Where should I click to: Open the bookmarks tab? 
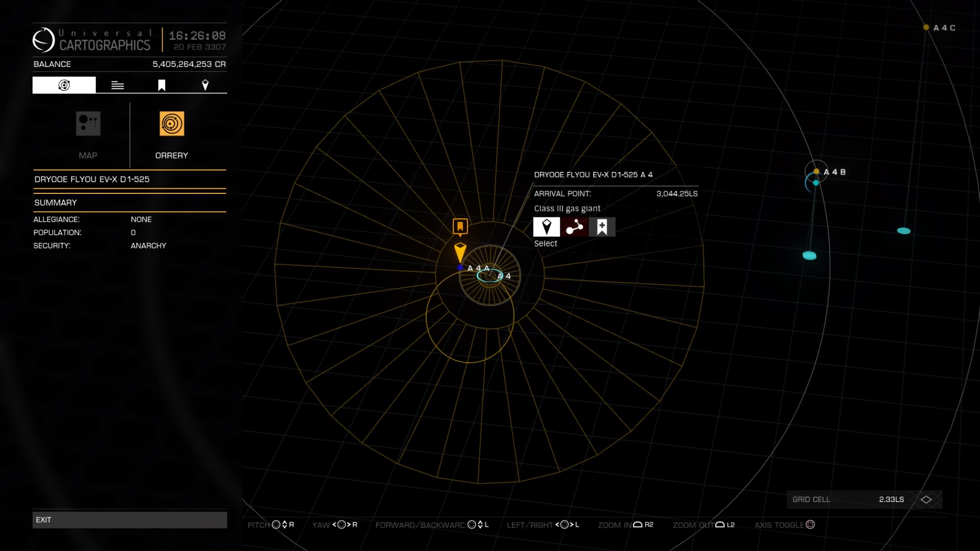pos(161,85)
